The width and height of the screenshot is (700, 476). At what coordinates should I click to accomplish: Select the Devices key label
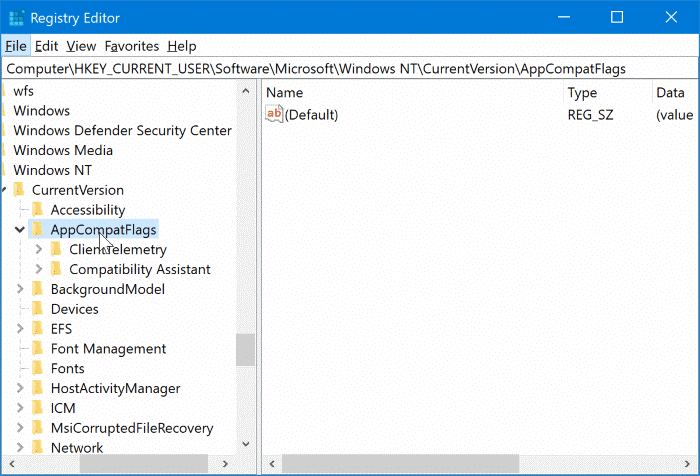(x=75, y=309)
